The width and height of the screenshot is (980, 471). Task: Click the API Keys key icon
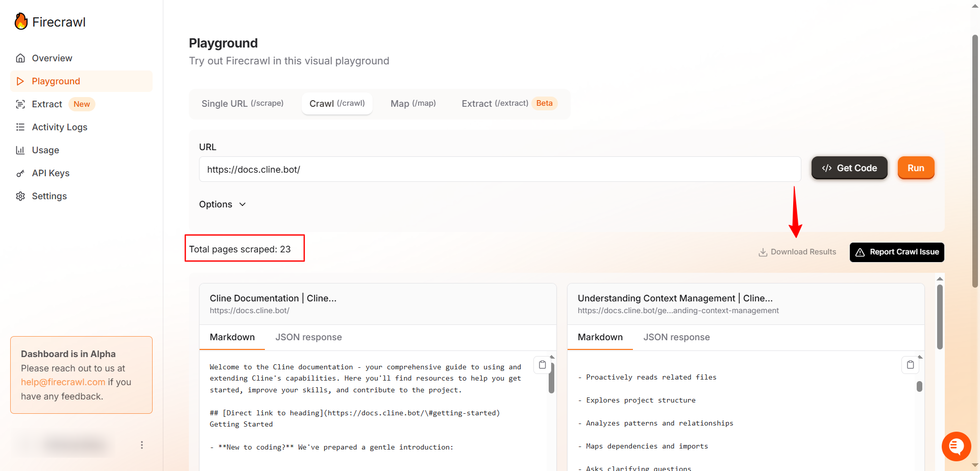coord(20,173)
